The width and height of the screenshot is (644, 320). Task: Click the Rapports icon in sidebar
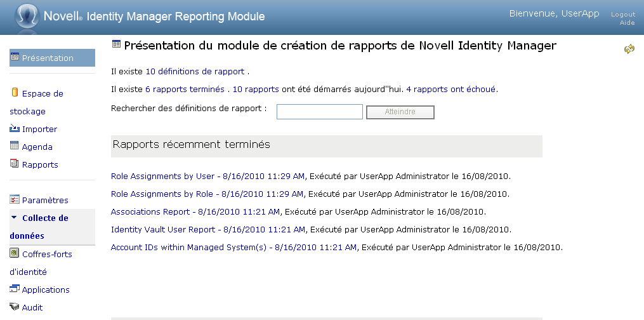15,163
